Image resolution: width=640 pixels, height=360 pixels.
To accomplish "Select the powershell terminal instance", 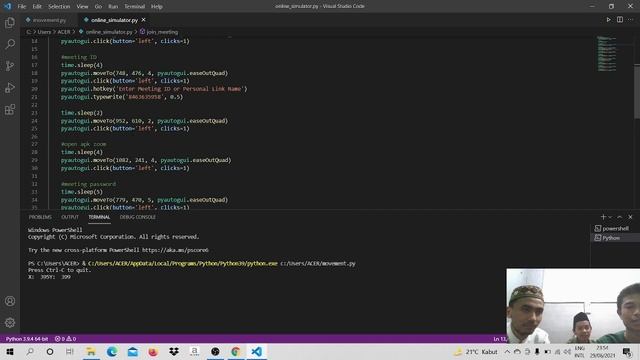I will 615,229.
